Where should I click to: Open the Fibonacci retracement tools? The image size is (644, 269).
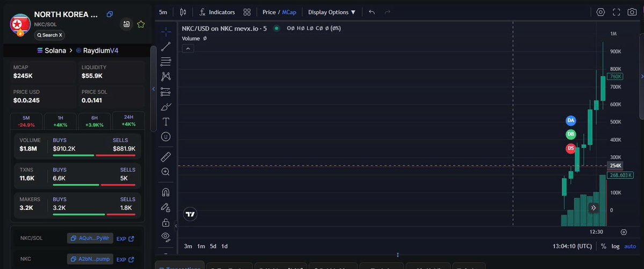point(166,62)
